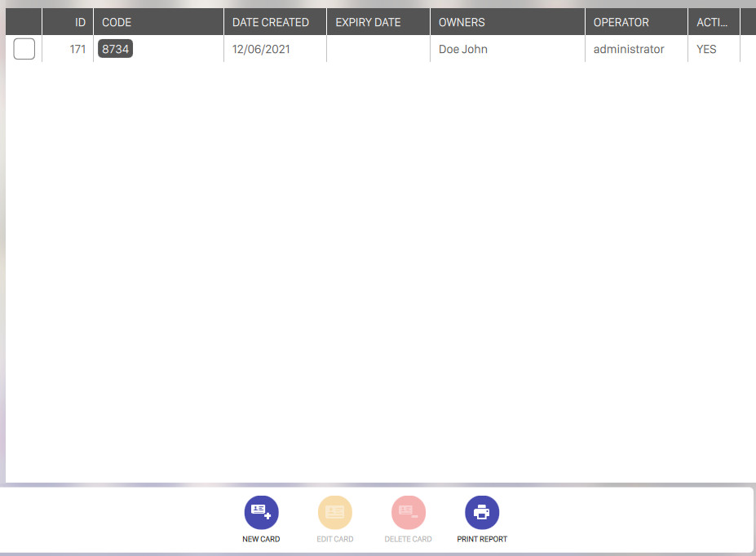Select owner Doe John cell
The image size is (756, 556).
click(463, 49)
